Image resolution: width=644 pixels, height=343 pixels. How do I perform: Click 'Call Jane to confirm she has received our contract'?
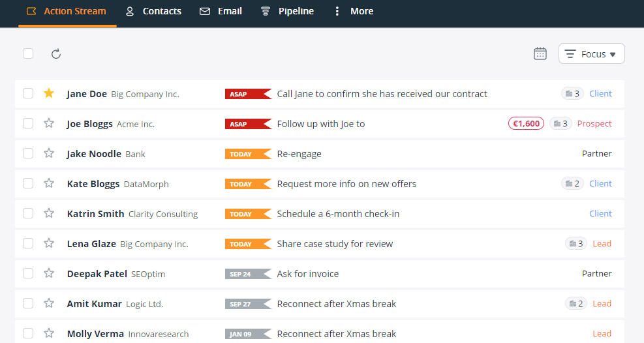tap(382, 94)
